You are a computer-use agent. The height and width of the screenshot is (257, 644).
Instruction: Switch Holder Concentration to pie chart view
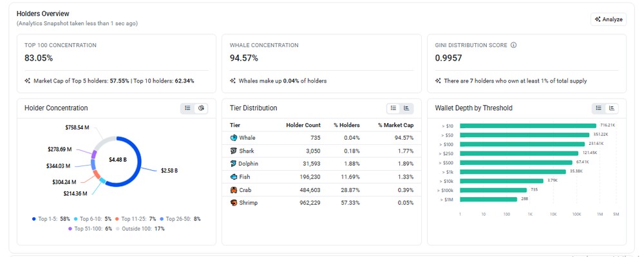click(x=201, y=108)
